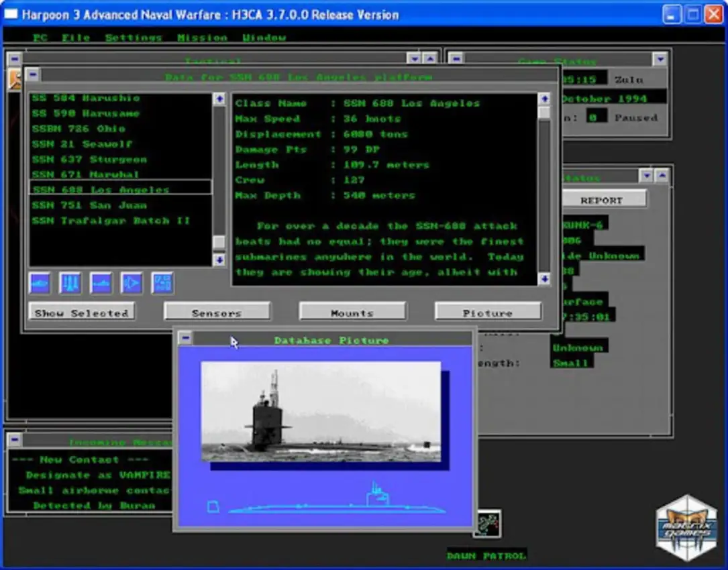The image size is (728, 570).
Task: Select the installation filter icon
Action: pyautogui.click(x=161, y=283)
